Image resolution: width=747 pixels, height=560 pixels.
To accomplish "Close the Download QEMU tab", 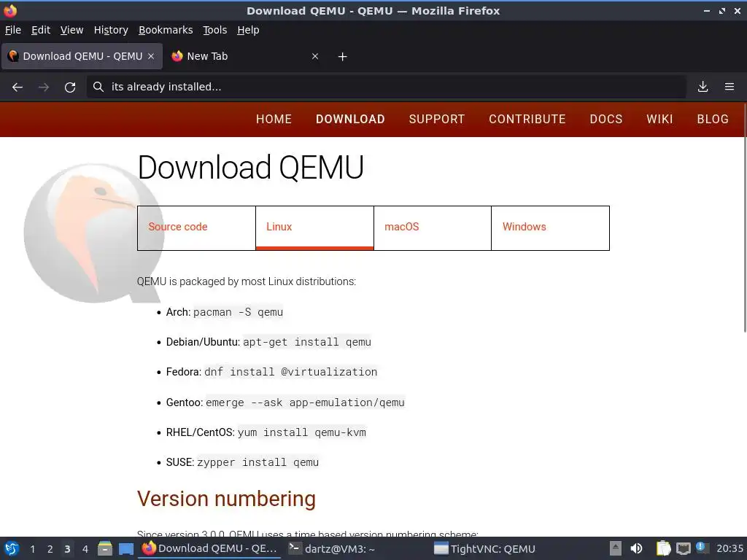I will 151,56.
